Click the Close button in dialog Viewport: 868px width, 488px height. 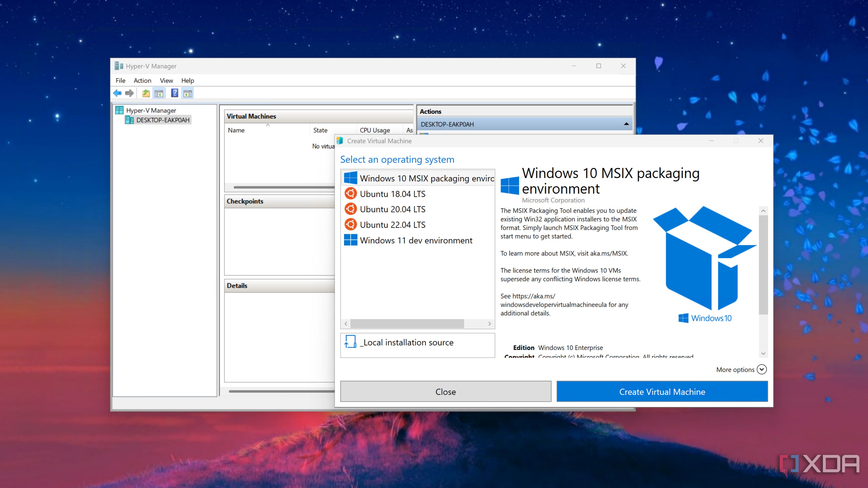[x=446, y=392]
